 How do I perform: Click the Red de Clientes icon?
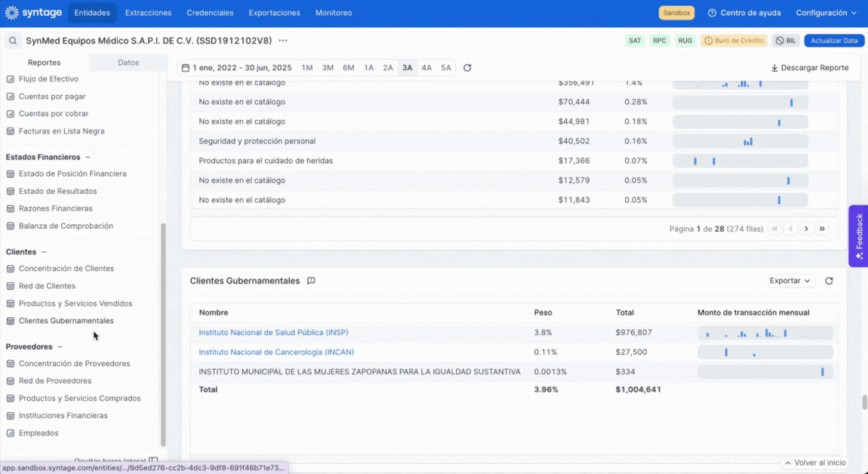click(x=10, y=286)
